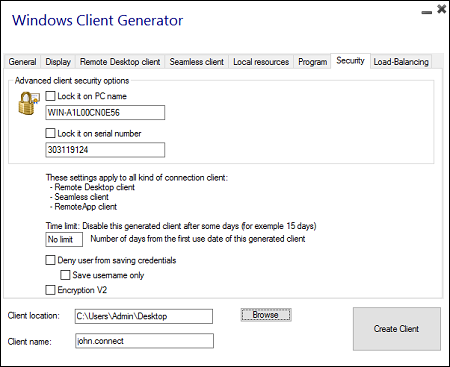Click the Client name field john.connect
Image resolution: width=450 pixels, height=367 pixels.
tap(144, 341)
